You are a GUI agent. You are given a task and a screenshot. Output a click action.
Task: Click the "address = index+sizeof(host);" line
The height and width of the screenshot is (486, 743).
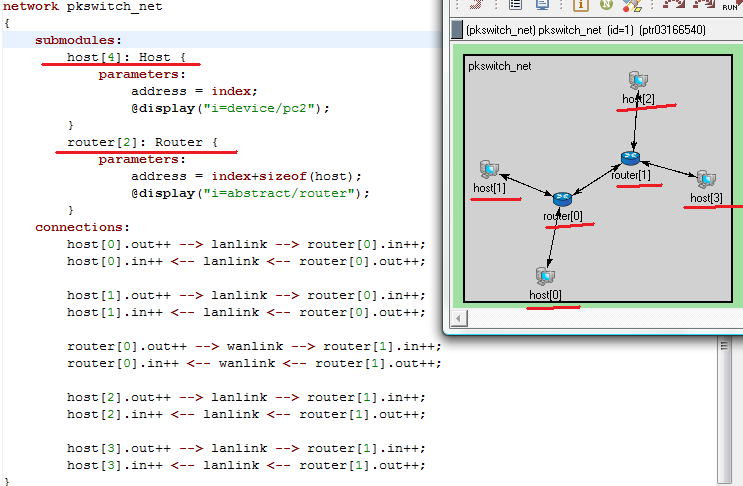pos(246,176)
